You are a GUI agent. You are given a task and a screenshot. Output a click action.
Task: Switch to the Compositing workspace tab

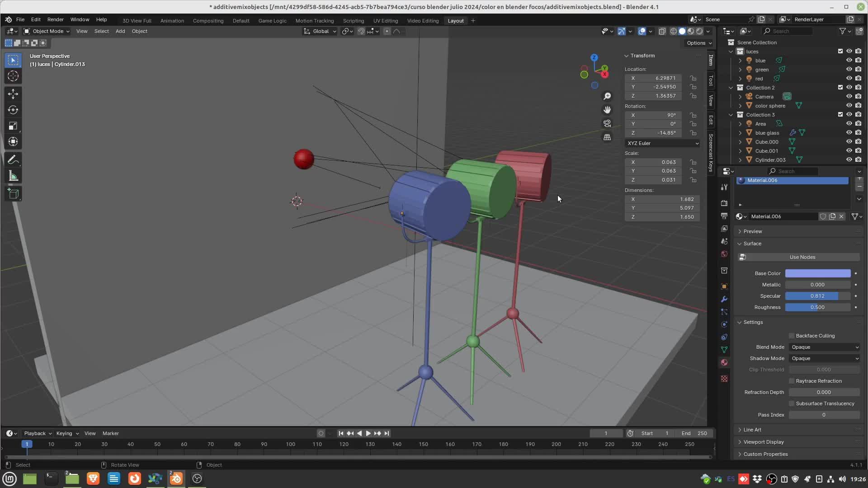point(208,21)
